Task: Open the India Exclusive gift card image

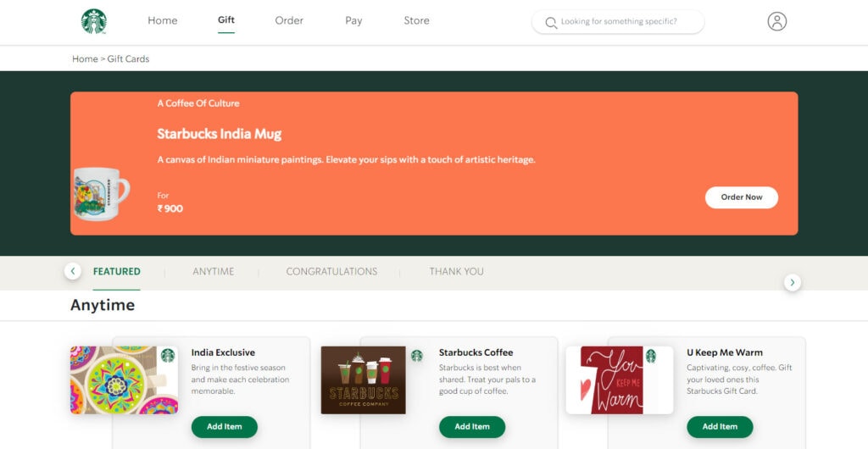Action: (x=124, y=380)
